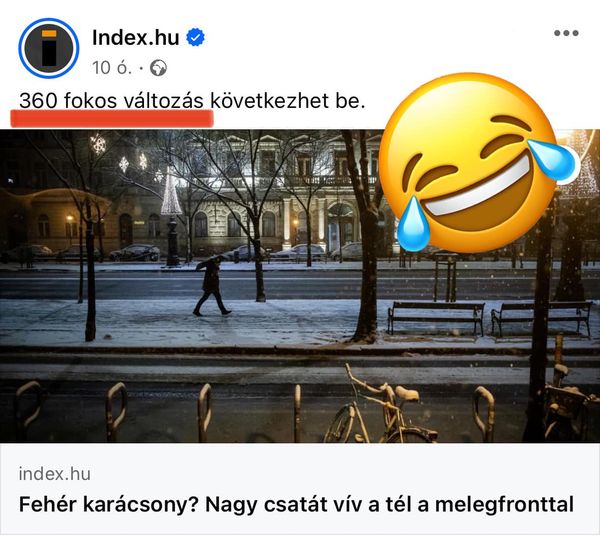Click the index.hu domain label in preview
This screenshot has width=600, height=537.
coord(55,474)
